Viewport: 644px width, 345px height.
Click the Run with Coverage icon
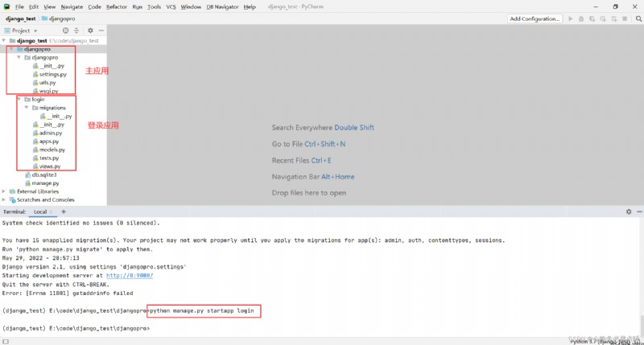(x=592, y=18)
